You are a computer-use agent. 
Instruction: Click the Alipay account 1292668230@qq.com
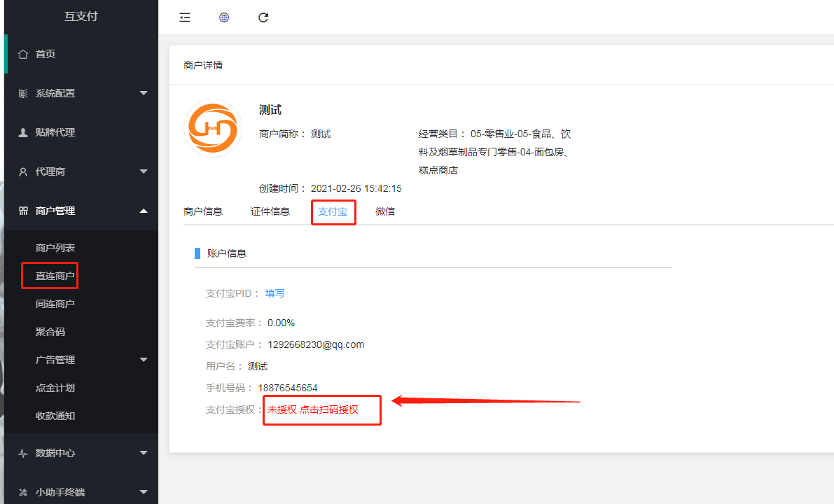316,344
